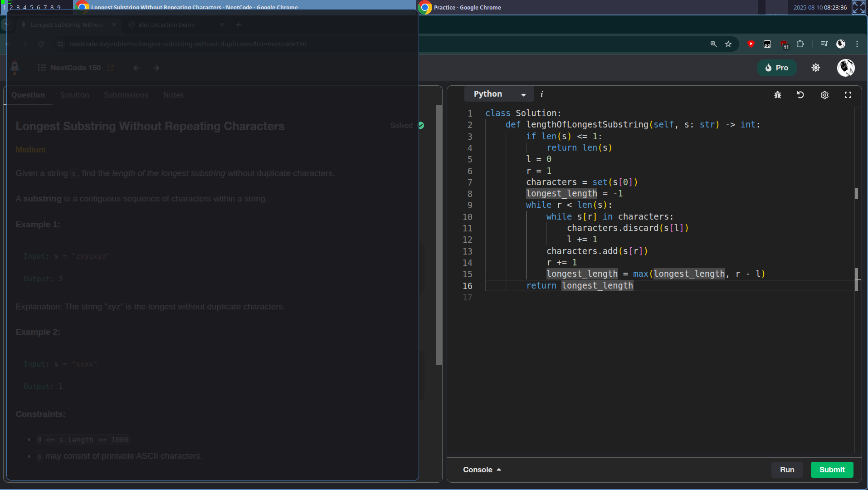Open the dark mask-face extension icon
This screenshot has width=868, height=490.
[767, 44]
